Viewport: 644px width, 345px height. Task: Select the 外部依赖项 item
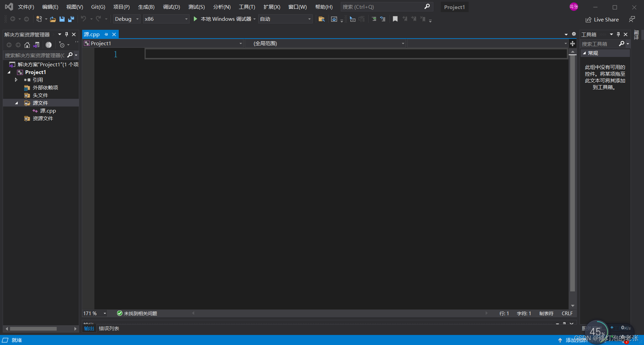(x=45, y=88)
